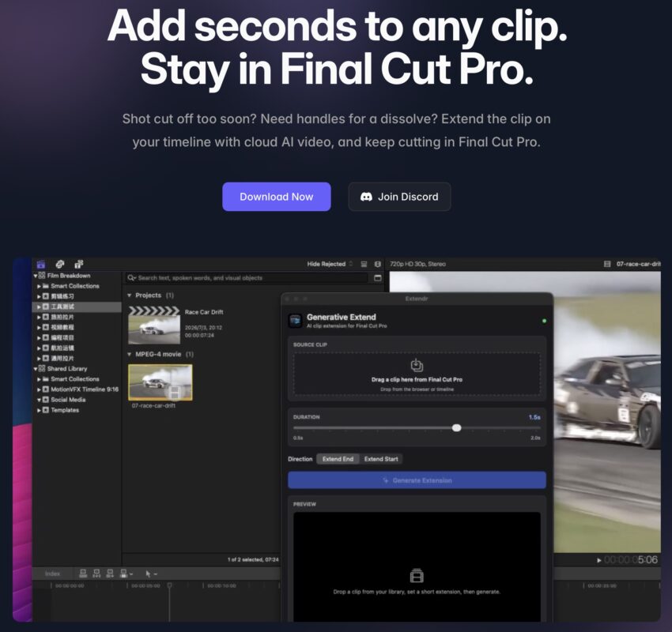
Task: Expand the Templates event
Action: 39,410
